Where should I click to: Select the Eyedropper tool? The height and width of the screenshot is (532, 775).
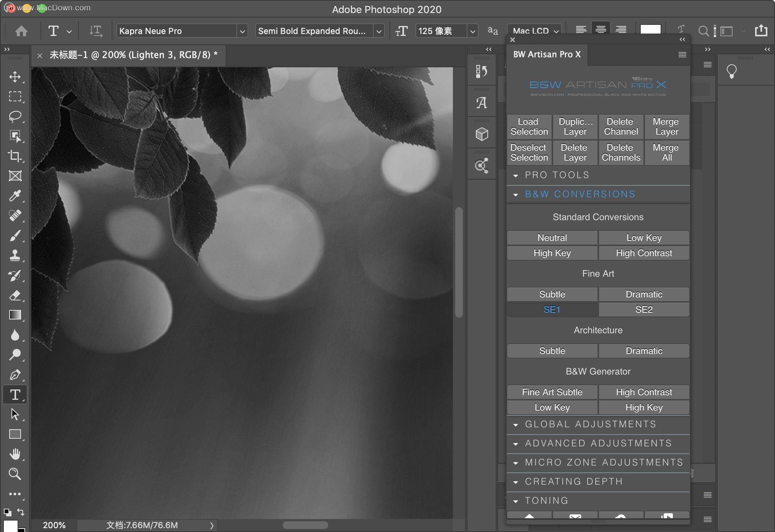15,196
